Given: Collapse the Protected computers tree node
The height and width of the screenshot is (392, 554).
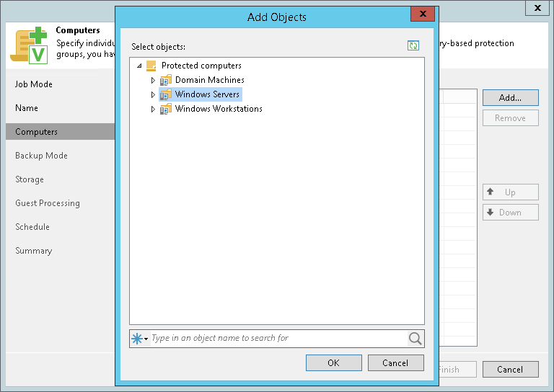Looking at the screenshot, I should tap(139, 66).
